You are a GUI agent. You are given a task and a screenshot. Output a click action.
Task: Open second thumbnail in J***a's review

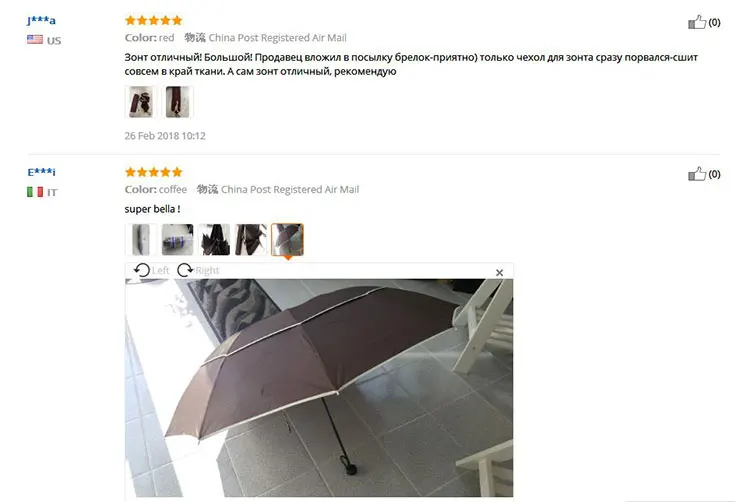coord(177,101)
